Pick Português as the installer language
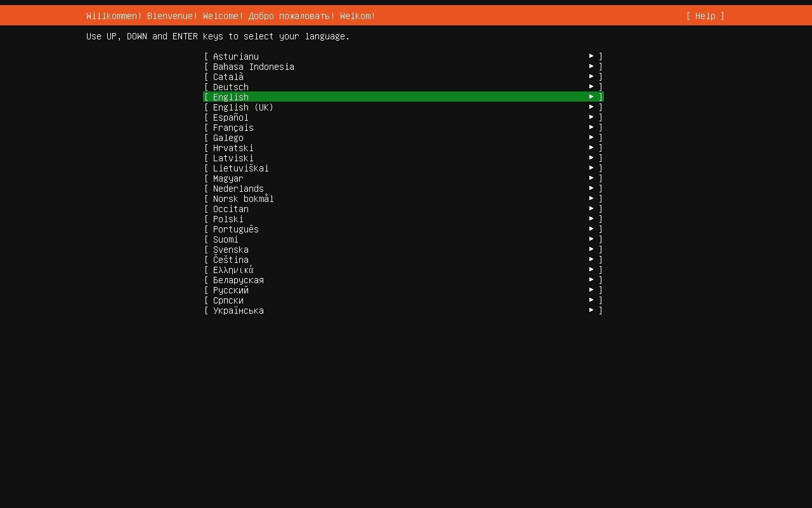The height and width of the screenshot is (508, 812). (235, 229)
